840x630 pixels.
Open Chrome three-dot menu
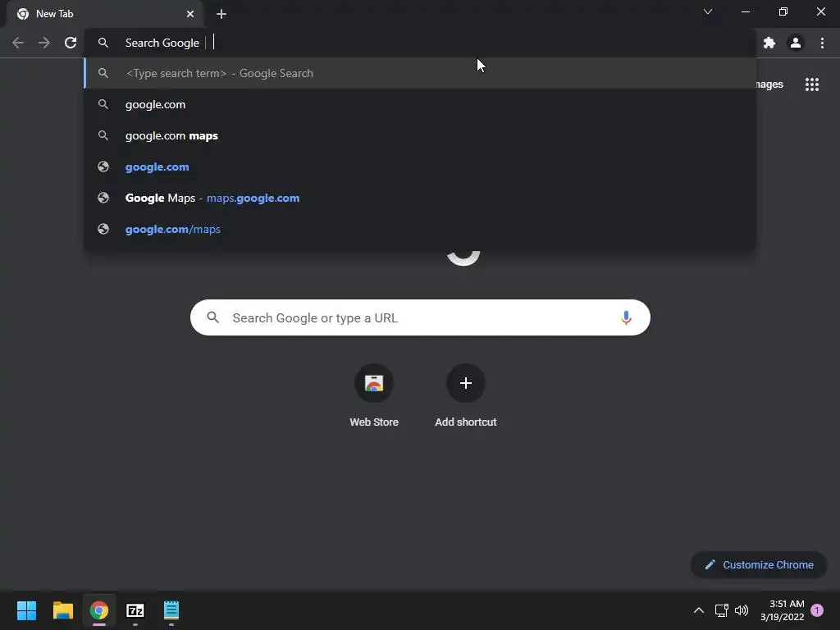point(822,43)
